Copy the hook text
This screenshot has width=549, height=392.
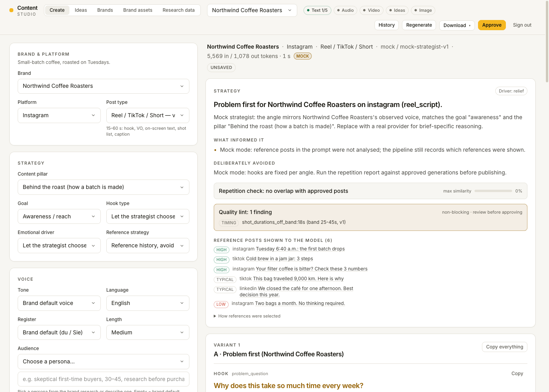[x=517, y=374]
